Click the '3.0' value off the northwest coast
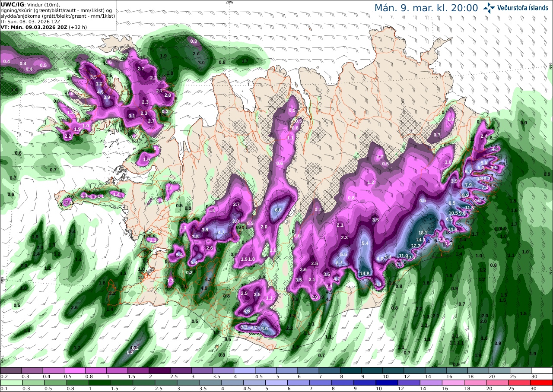Image resolution: width=553 pixels, height=392 pixels. [201, 63]
